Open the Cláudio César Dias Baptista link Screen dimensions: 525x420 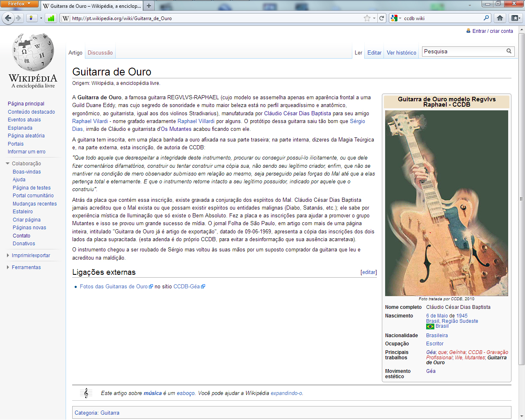click(x=297, y=114)
